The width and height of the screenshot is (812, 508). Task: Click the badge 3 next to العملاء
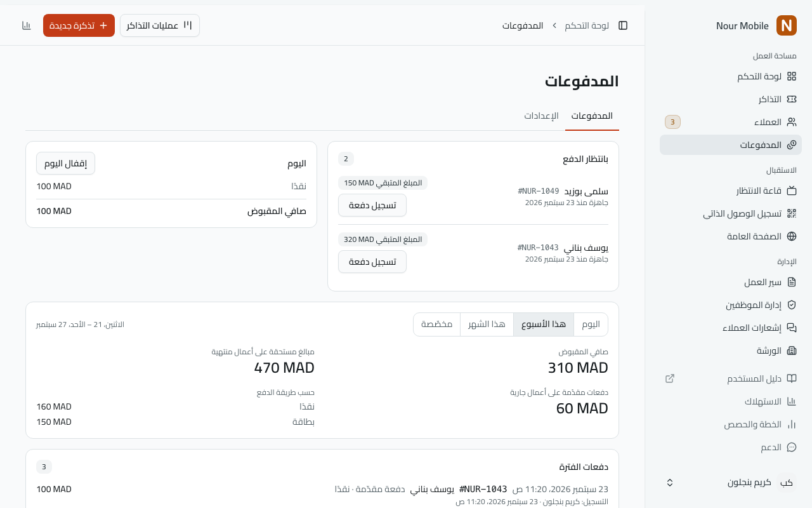[672, 122]
